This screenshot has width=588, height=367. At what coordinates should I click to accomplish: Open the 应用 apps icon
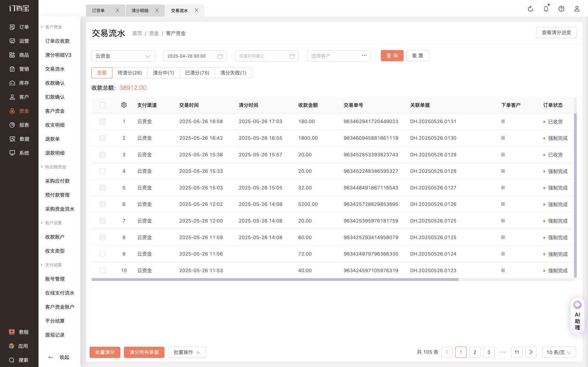click(x=12, y=346)
